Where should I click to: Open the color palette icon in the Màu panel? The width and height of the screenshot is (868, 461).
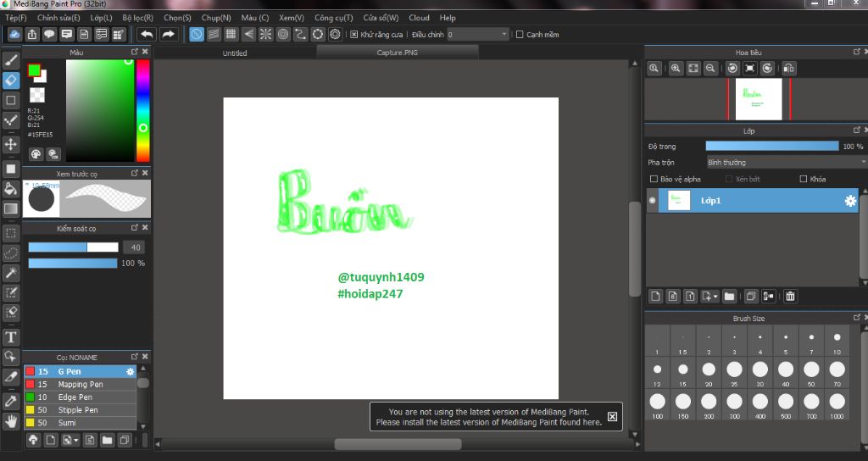[36, 154]
